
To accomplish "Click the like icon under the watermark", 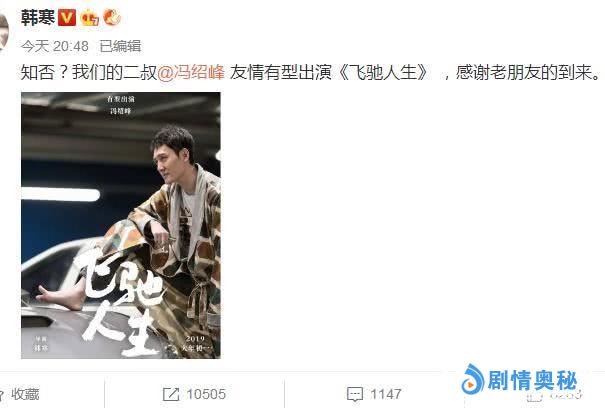I will [x=535, y=397].
